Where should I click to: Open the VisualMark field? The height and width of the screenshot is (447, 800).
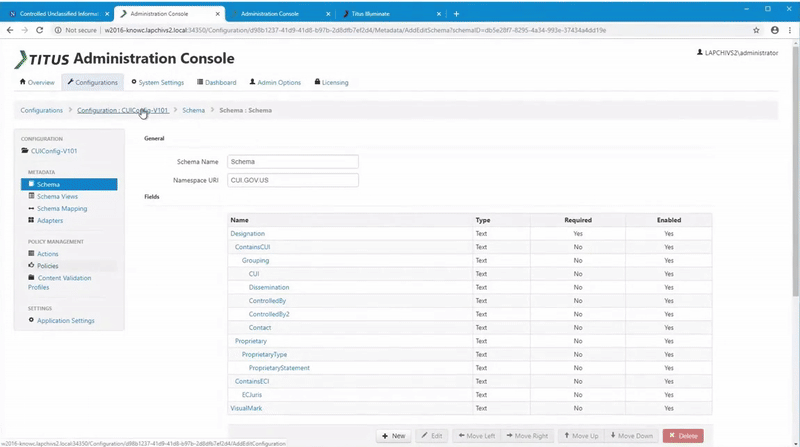pyautogui.click(x=246, y=408)
